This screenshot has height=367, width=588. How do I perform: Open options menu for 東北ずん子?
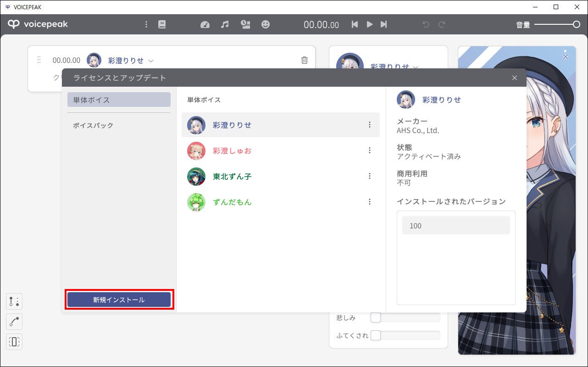coord(370,176)
